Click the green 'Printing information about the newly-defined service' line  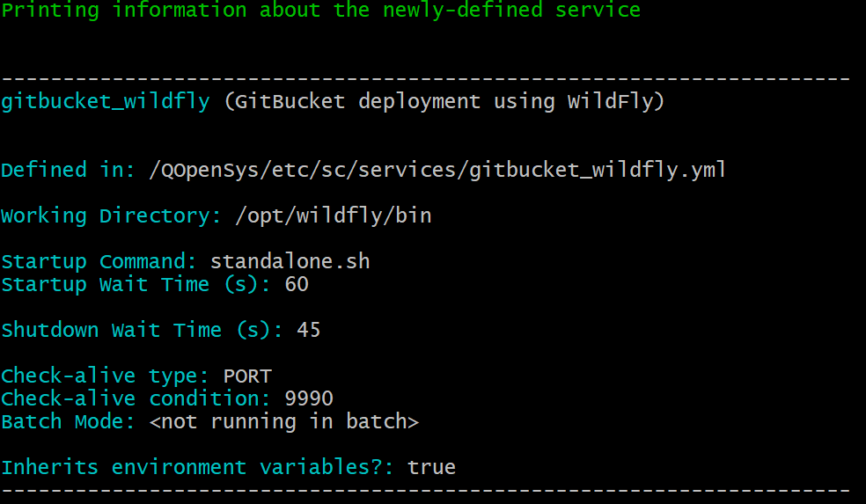point(321,10)
